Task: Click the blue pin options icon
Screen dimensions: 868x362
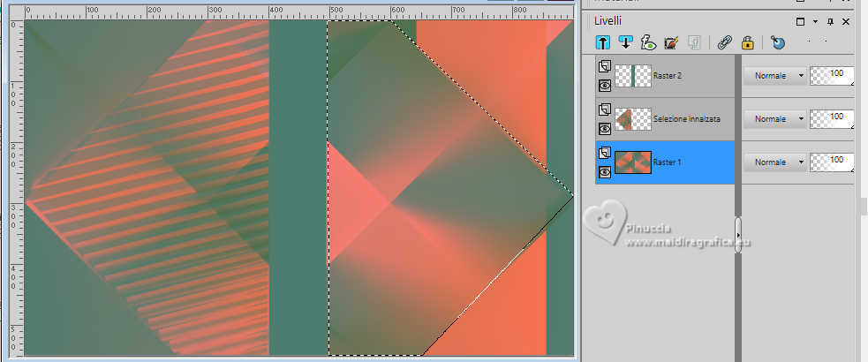Action: (778, 42)
